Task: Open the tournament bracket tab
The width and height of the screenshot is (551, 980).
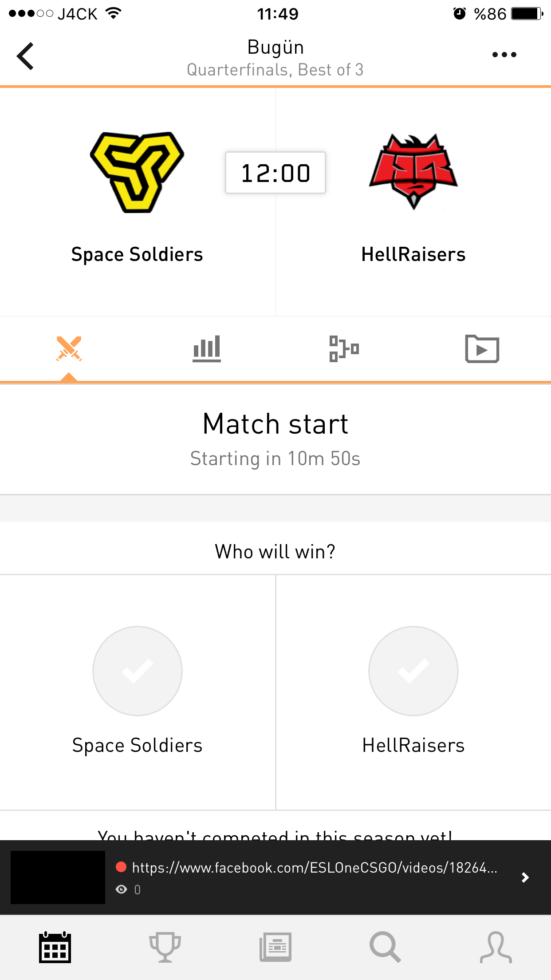Action: point(344,349)
